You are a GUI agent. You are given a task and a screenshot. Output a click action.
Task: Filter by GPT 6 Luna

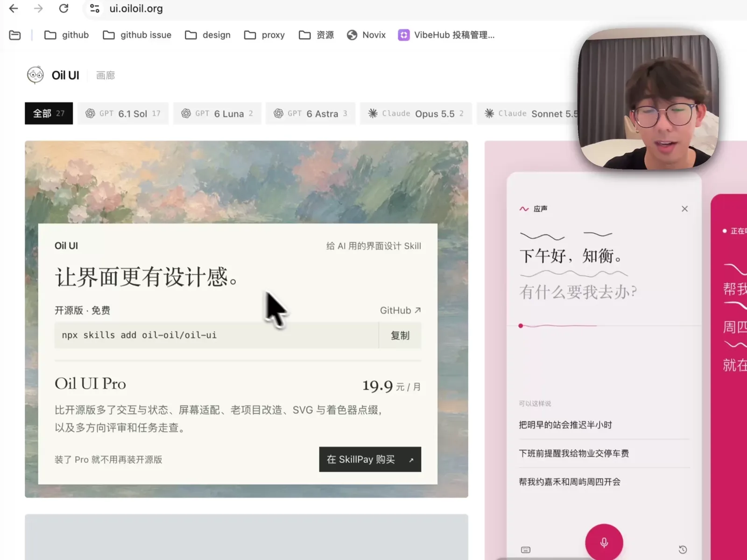[x=217, y=113]
